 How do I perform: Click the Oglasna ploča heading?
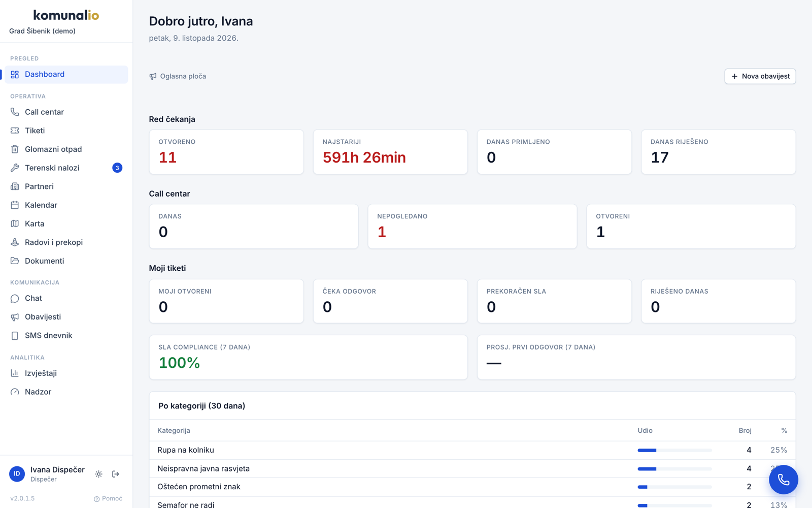point(178,76)
